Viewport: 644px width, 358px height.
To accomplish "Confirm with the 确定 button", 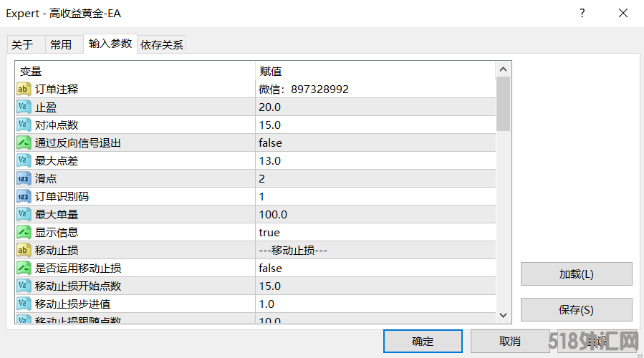I will [423, 342].
